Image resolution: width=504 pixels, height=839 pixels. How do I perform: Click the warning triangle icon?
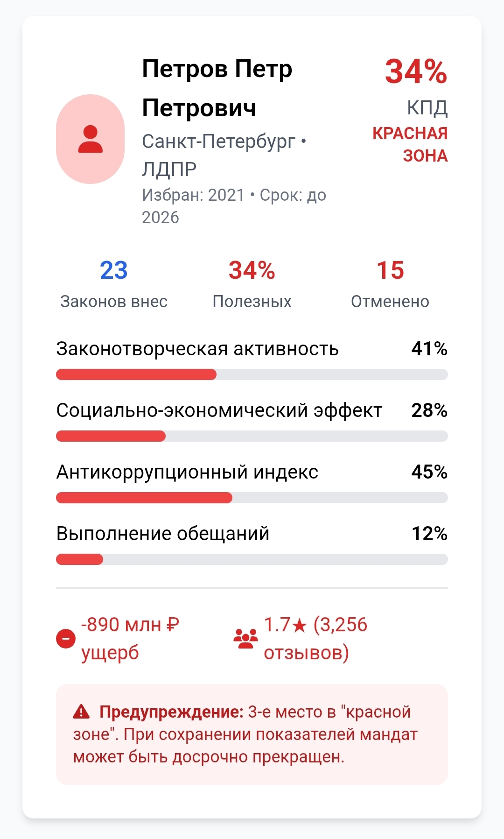(81, 712)
